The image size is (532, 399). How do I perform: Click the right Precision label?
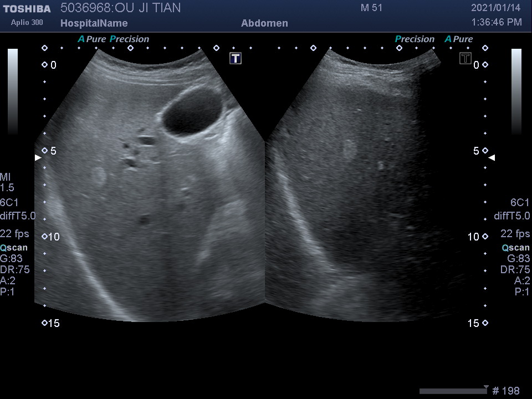415,39
